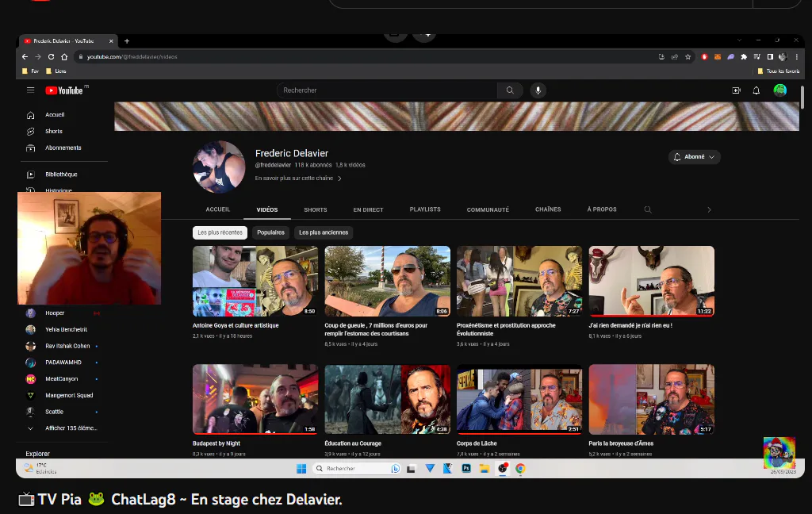
Task: Open YouTube notifications bell
Action: click(756, 90)
